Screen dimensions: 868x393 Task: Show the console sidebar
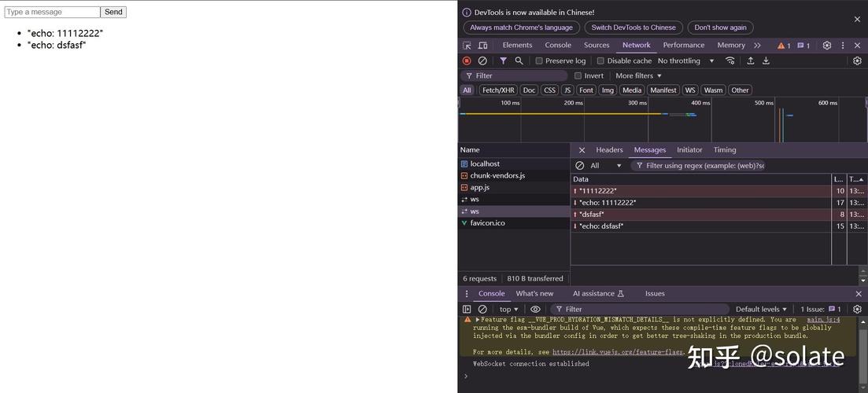coord(467,309)
